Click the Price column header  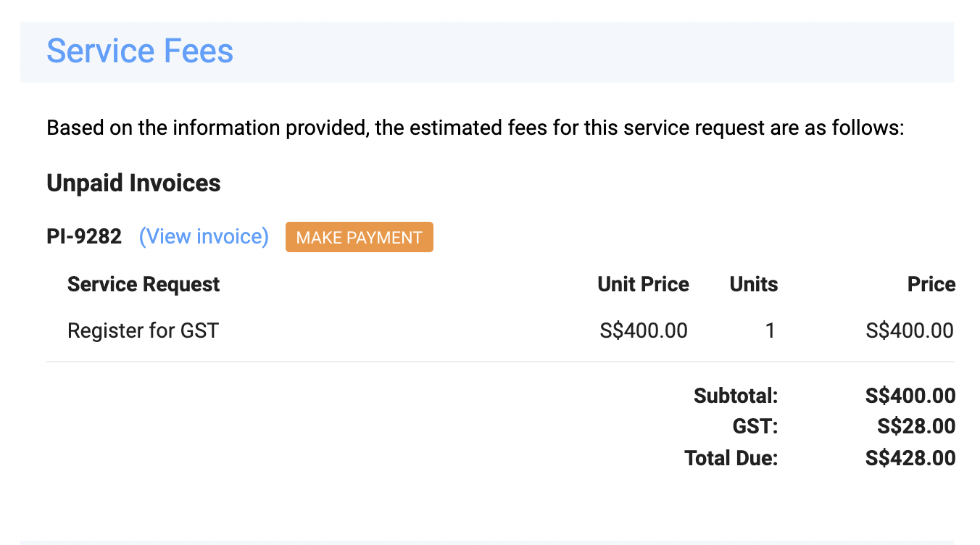[931, 284]
